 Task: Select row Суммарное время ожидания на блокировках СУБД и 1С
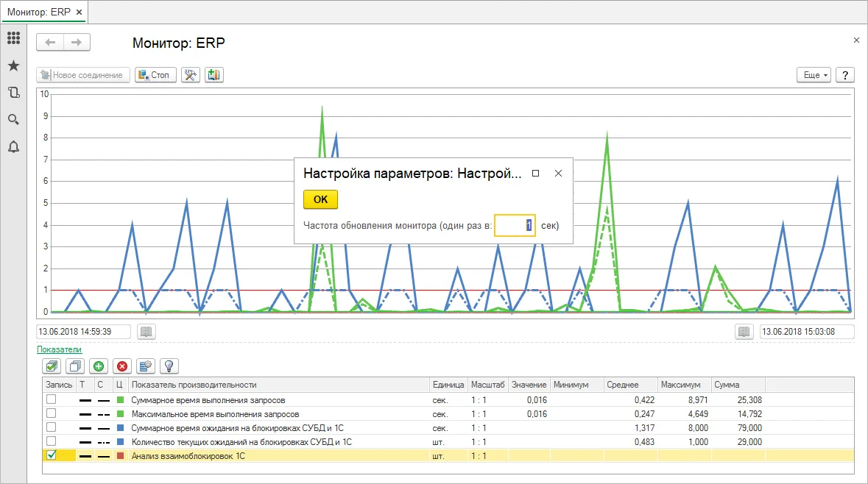[x=448, y=427]
